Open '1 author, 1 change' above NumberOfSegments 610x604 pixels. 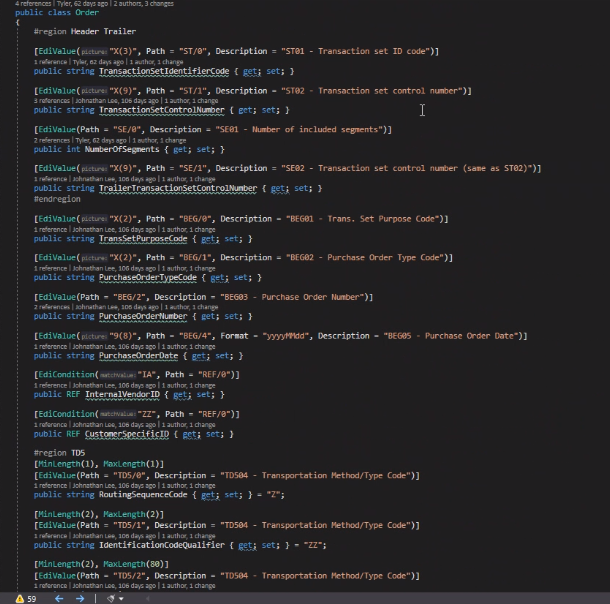point(159,140)
